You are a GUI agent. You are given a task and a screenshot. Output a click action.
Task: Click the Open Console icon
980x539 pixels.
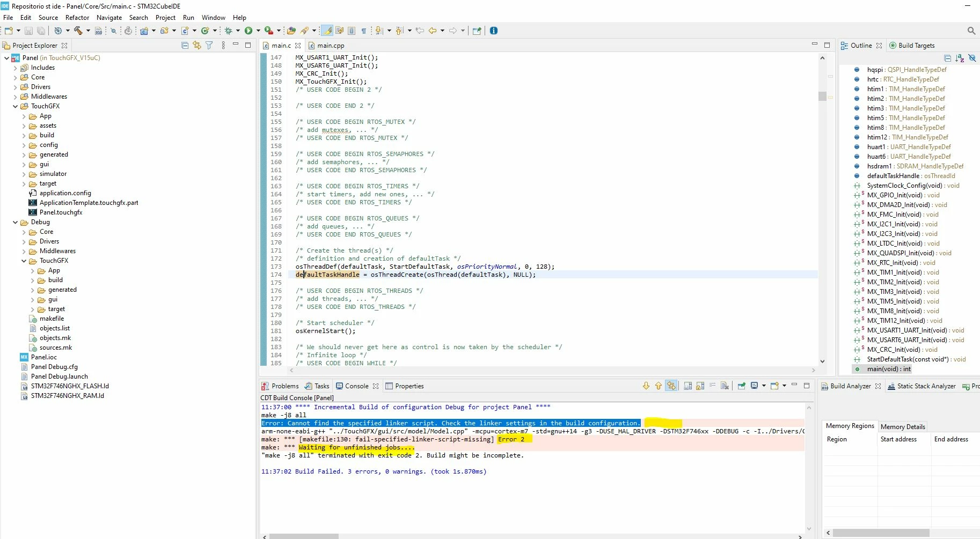point(774,386)
